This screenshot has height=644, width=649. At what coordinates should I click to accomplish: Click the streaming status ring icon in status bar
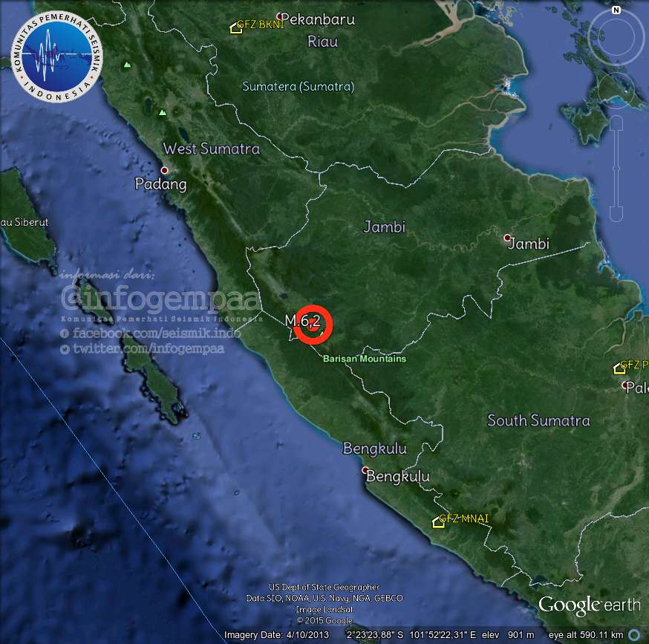pos(634,634)
